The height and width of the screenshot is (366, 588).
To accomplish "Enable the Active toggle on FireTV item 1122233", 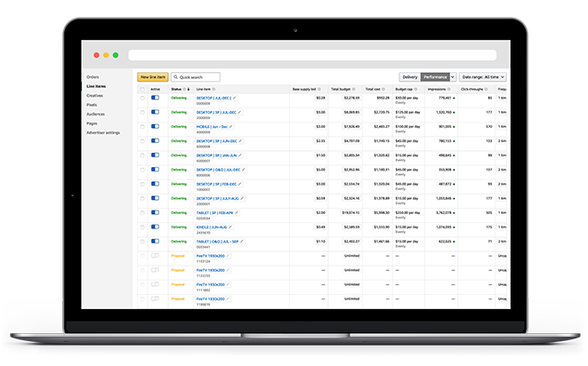I will click(155, 270).
